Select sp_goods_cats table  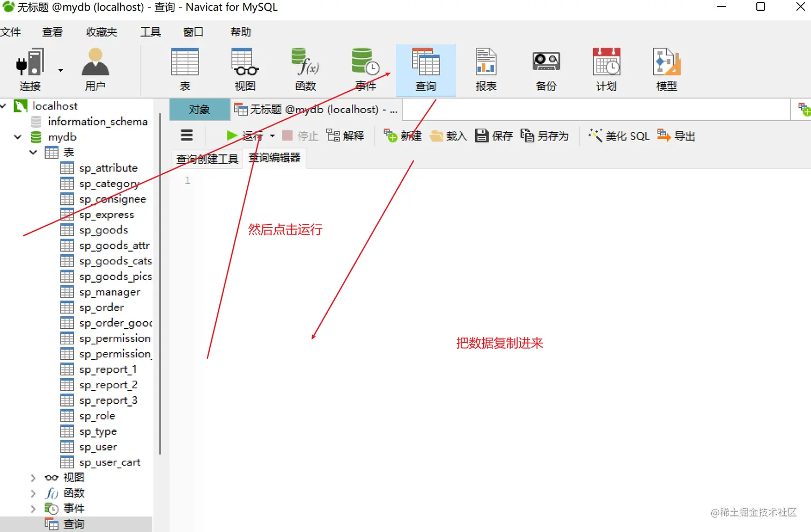[115, 262]
